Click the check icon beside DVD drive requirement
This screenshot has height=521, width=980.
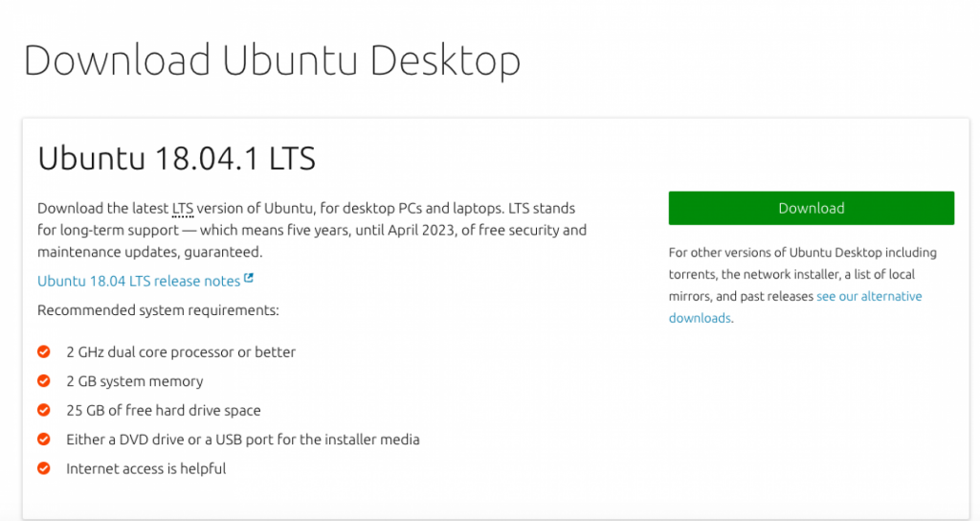coord(43,440)
